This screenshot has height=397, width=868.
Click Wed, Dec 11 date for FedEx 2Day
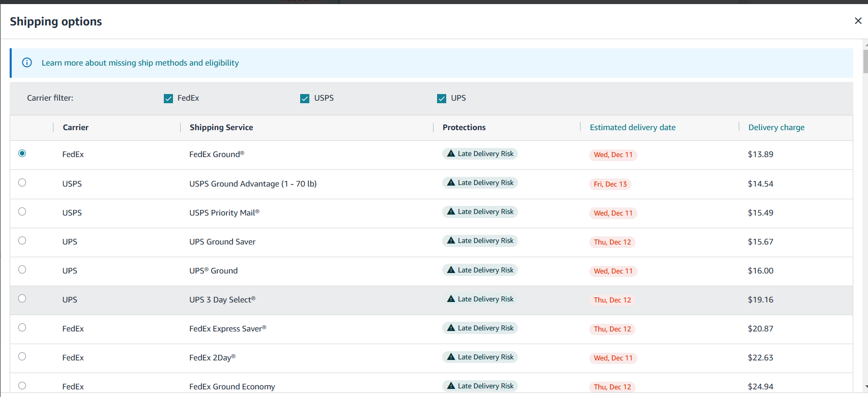(x=613, y=358)
